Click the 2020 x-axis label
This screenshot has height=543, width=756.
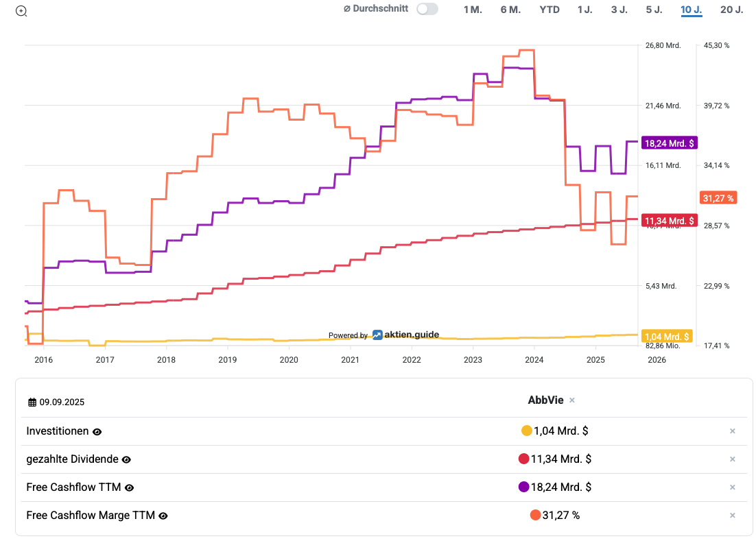[289, 360]
